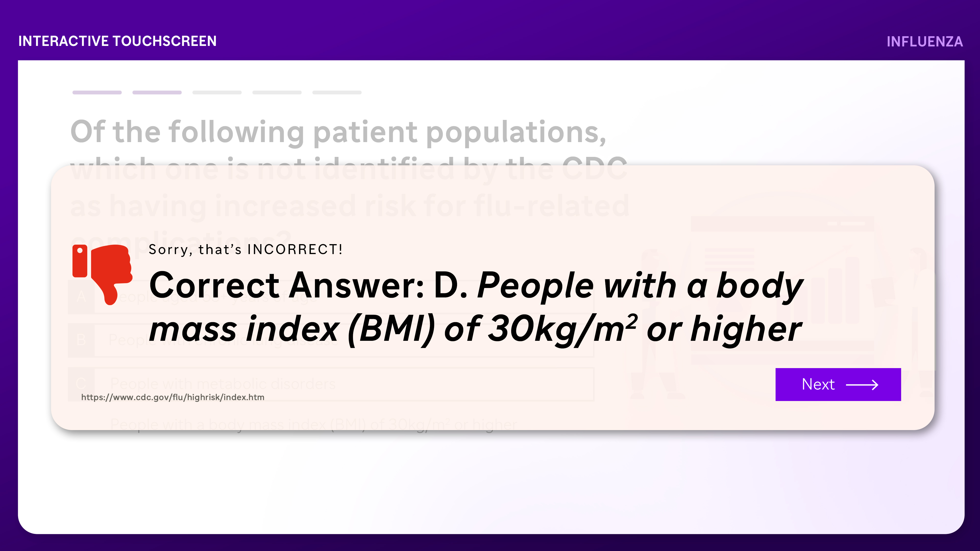The width and height of the screenshot is (980, 551).
Task: Click the INFLUENZA topic label
Action: 924,41
